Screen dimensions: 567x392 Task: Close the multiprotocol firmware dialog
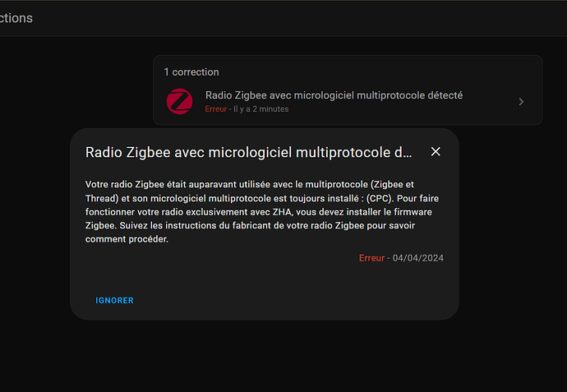point(436,151)
